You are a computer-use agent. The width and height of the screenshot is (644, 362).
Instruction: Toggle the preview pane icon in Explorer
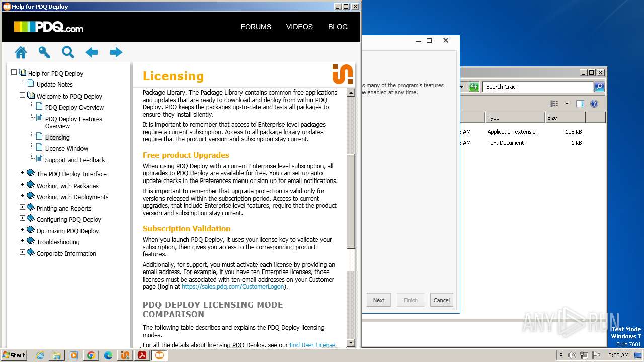(x=580, y=104)
